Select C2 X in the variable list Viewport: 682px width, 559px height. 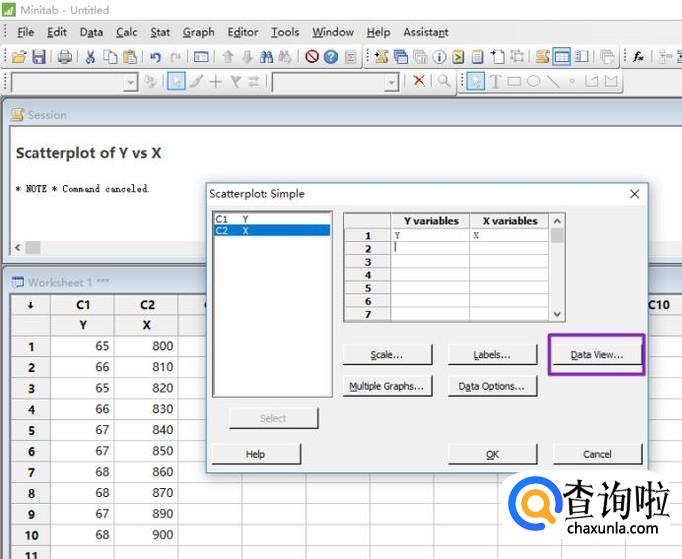(272, 231)
